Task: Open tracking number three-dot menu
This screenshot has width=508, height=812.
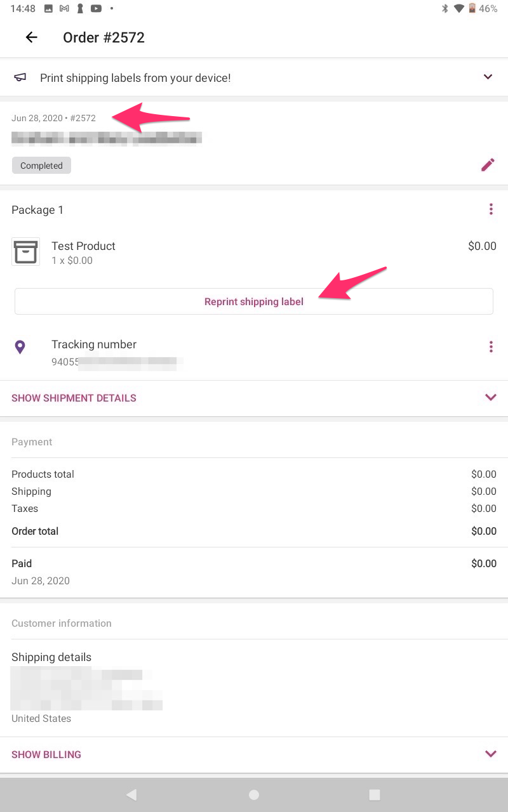Action: tap(491, 346)
